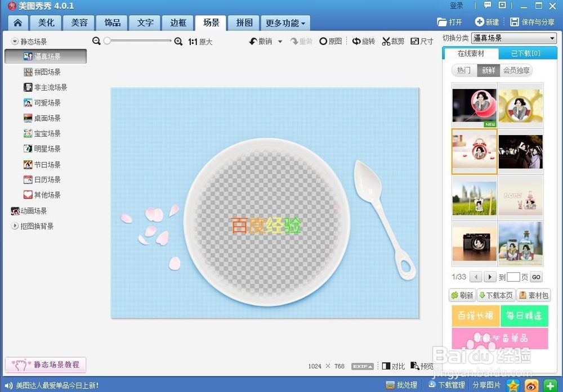Choose the glass bottles scene thumbnail

coord(521,244)
